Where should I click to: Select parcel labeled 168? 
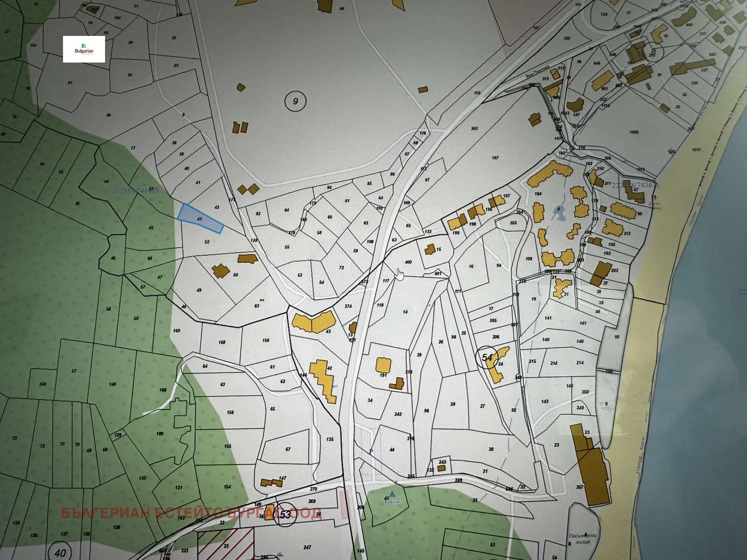222,342
